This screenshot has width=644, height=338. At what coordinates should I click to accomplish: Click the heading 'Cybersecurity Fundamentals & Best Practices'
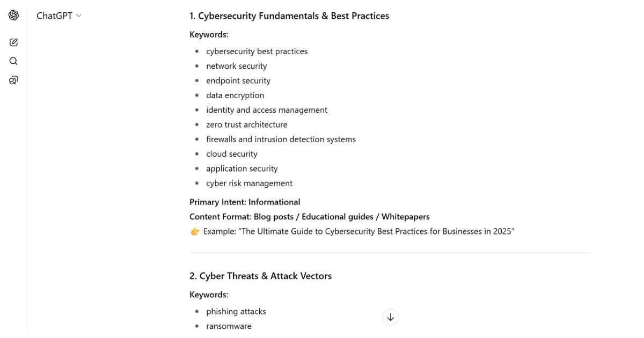click(x=289, y=16)
